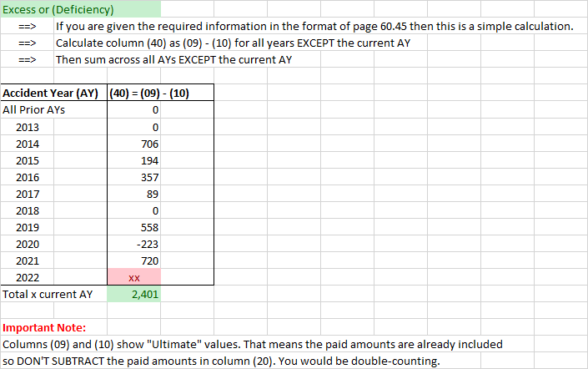Screen dimensions: 588x369
Task: Select the 2018 accident year label
Action: click(28, 210)
